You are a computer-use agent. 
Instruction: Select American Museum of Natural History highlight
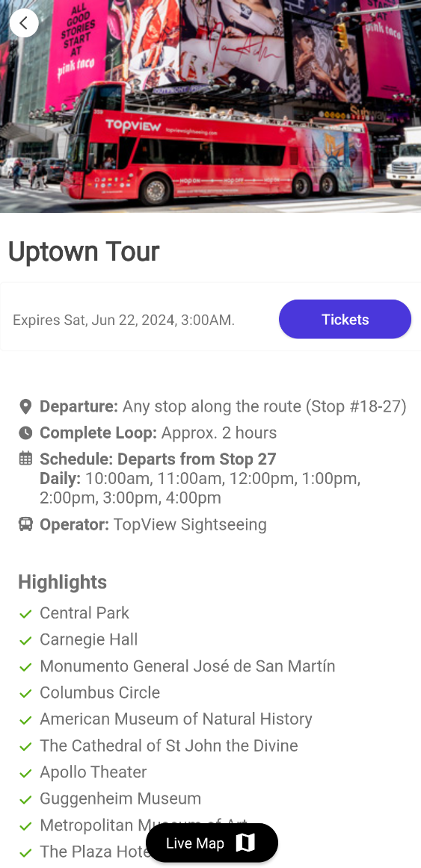(x=176, y=719)
